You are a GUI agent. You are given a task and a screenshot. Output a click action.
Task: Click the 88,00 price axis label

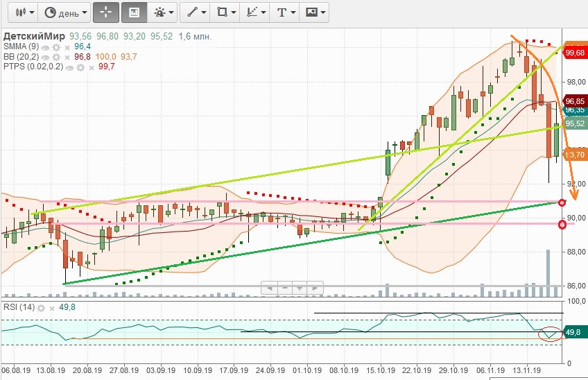[x=576, y=252]
